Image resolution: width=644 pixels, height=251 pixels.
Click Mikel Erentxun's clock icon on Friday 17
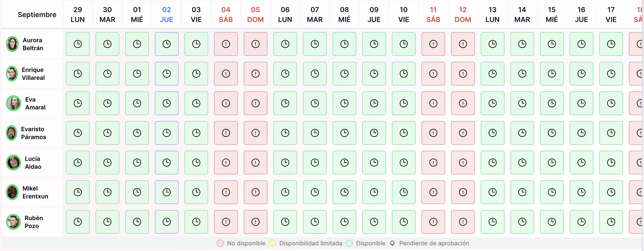[611, 192]
